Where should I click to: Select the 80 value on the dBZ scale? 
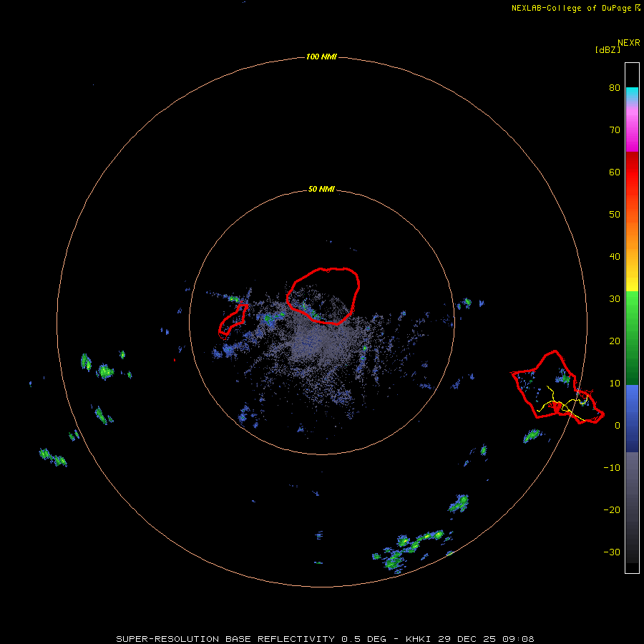tap(615, 88)
